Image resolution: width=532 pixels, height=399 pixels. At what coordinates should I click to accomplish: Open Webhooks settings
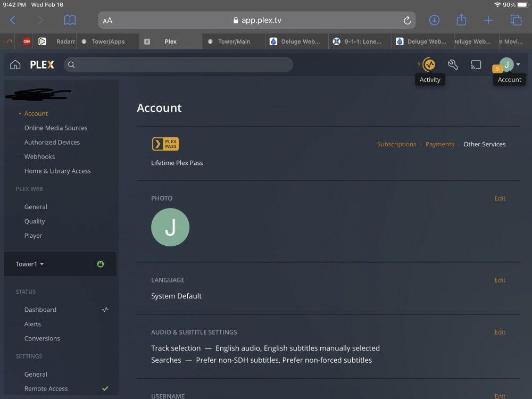click(40, 156)
